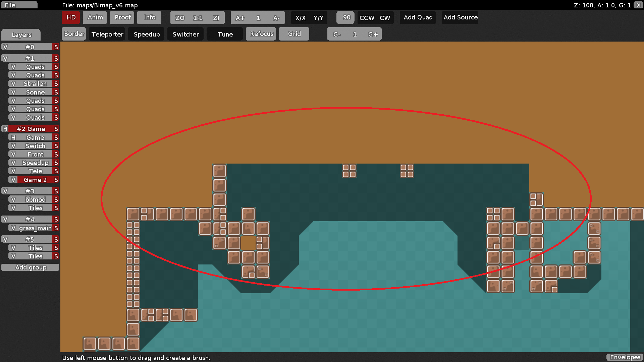Zoom in using the ZI control
This screenshot has height=362, width=644.
coord(216,17)
